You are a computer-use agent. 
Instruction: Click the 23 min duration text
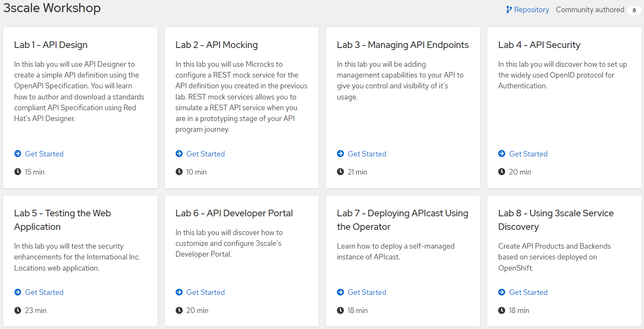[35, 310]
